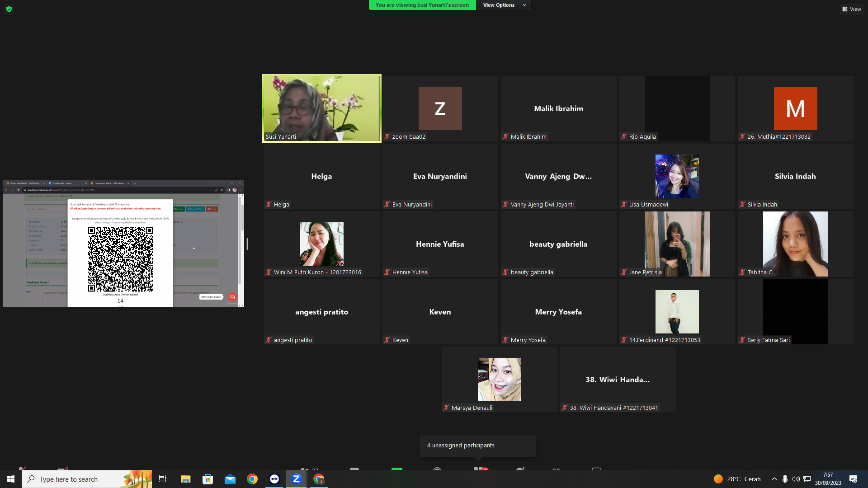Click Marsya Denauli's profile picture

coord(500,380)
